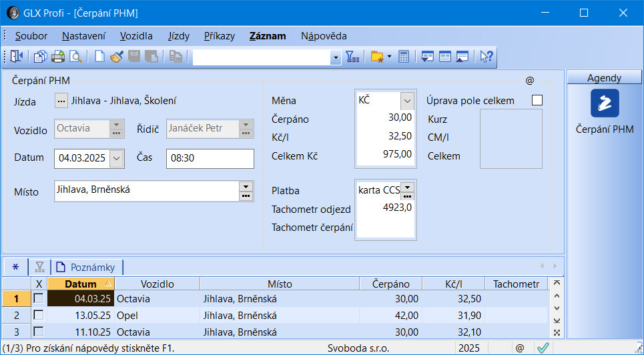Click the Celkem Kč 975,00 field
The height and width of the screenshot is (355, 644).
[385, 155]
